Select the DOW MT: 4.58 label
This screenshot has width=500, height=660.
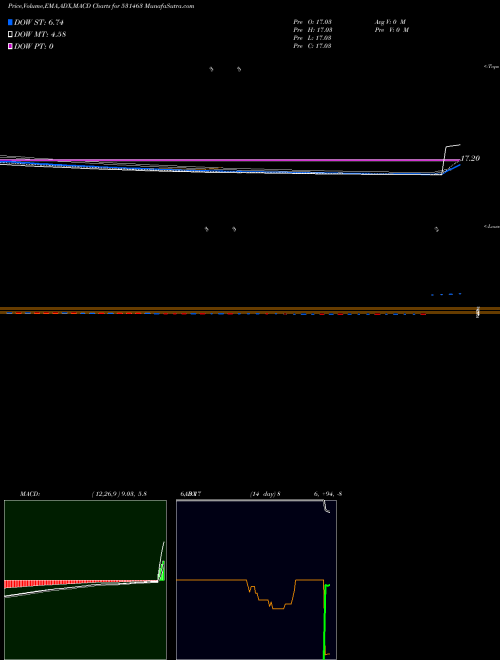40,35
